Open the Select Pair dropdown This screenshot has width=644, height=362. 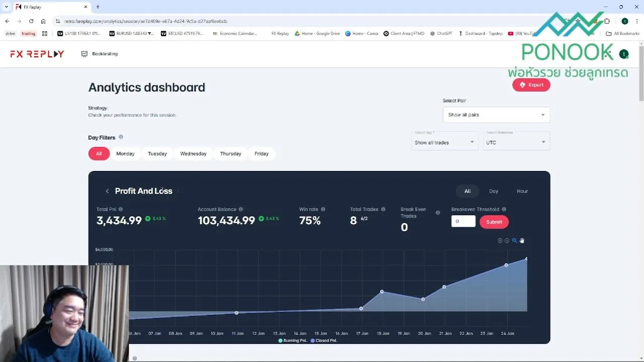pos(496,115)
